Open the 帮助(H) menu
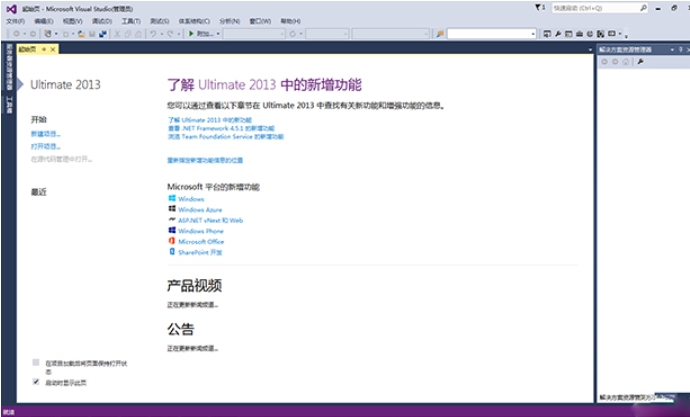This screenshot has height=417, width=690. [x=290, y=21]
